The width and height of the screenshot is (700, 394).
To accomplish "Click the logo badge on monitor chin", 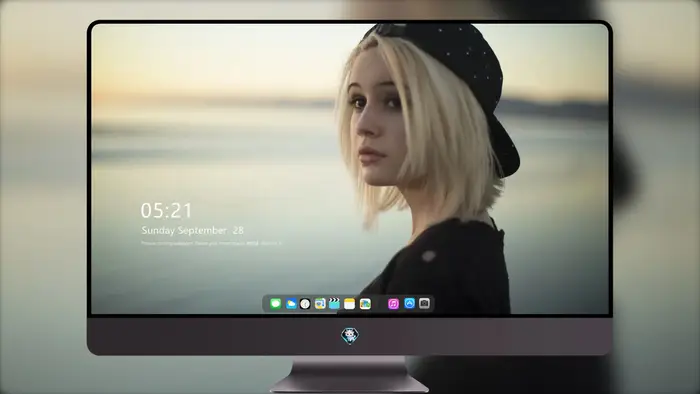I will 350,336.
